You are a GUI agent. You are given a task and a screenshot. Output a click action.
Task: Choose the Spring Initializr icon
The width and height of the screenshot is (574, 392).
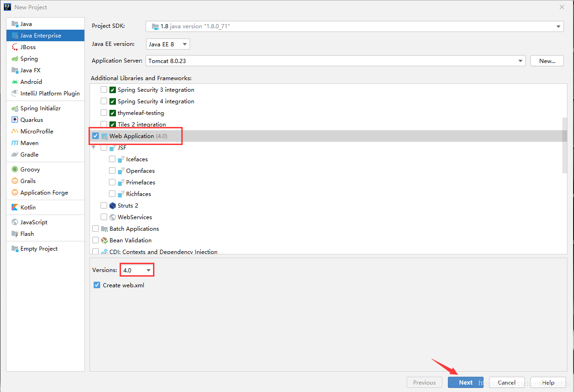pos(15,108)
